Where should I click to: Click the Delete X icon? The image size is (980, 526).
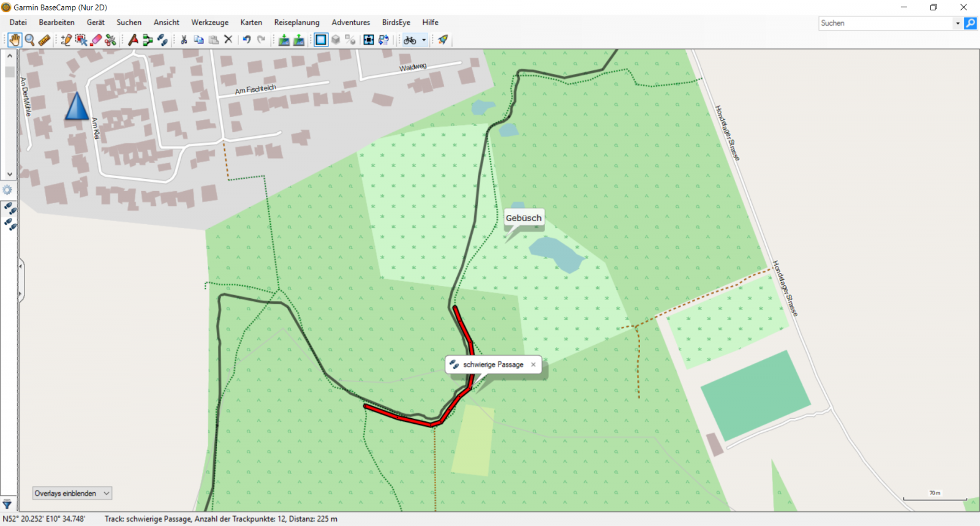coord(228,40)
